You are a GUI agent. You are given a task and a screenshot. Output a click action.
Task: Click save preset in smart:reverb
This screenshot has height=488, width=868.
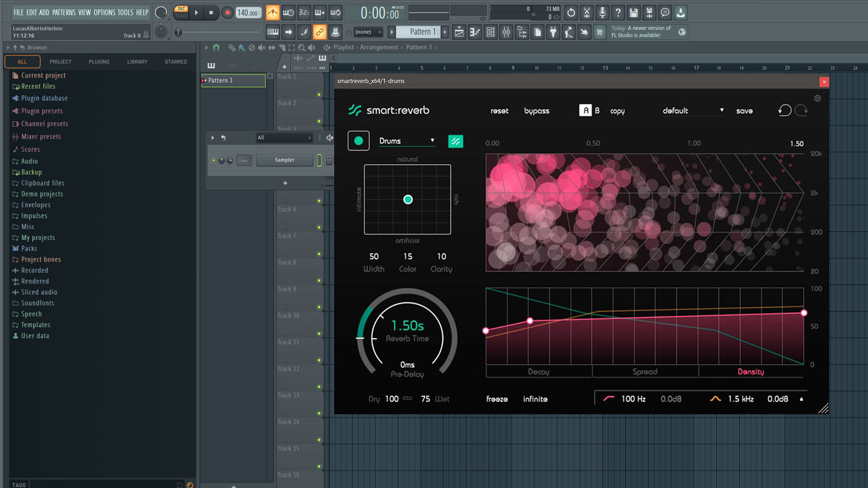tap(745, 111)
